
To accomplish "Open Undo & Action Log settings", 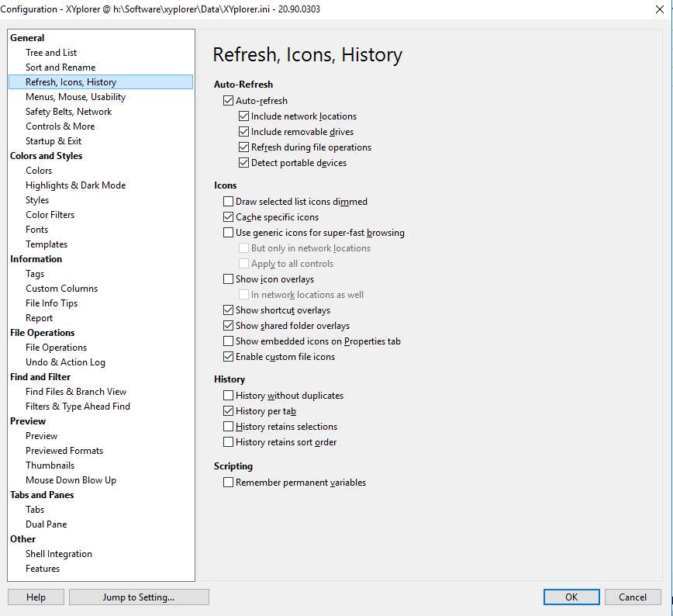I will coord(64,362).
